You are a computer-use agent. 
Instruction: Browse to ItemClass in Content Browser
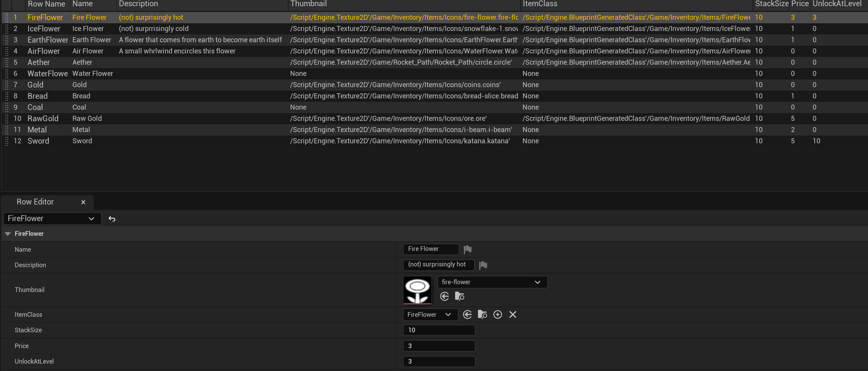coord(482,315)
